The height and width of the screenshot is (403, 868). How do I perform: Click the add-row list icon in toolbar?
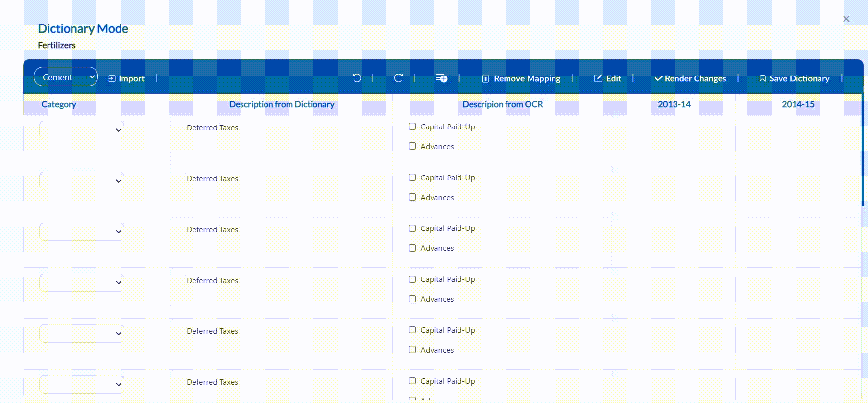coord(441,78)
